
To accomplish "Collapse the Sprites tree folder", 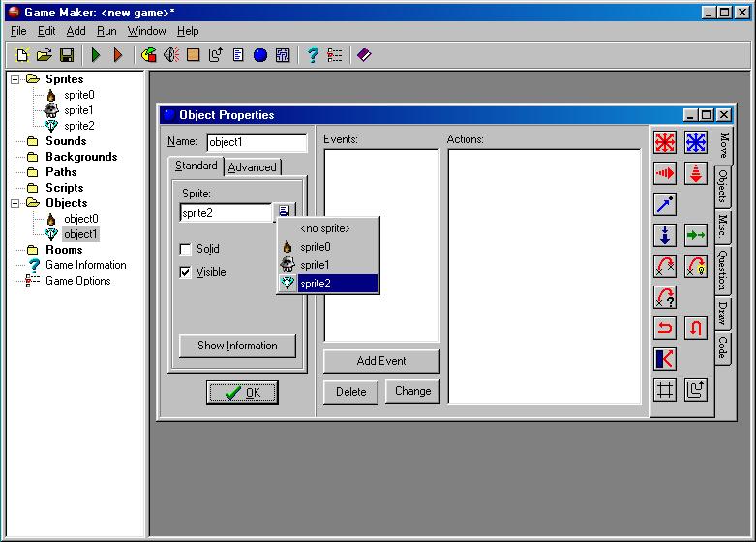I will [x=16, y=79].
